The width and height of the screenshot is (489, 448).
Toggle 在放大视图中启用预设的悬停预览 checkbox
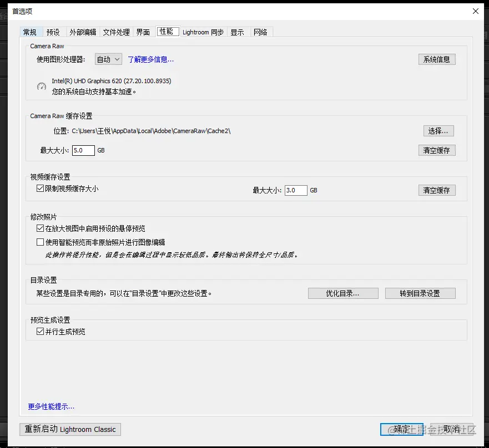point(40,228)
